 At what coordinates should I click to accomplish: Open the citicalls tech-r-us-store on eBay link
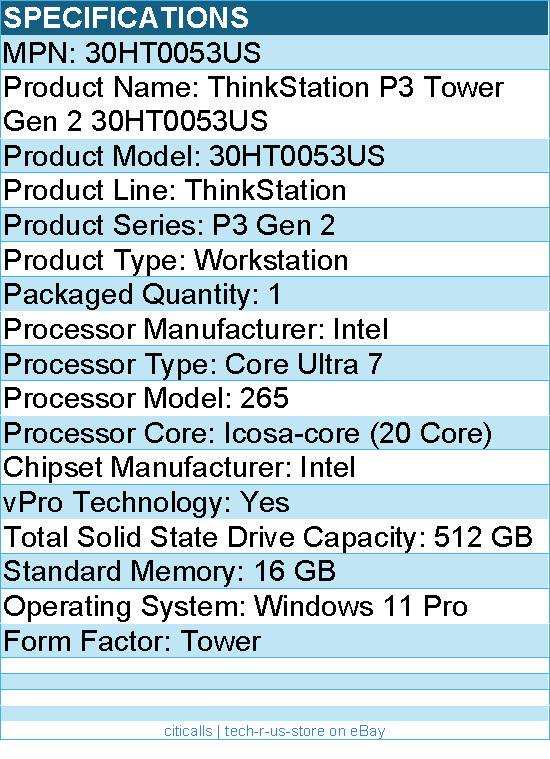275,731
